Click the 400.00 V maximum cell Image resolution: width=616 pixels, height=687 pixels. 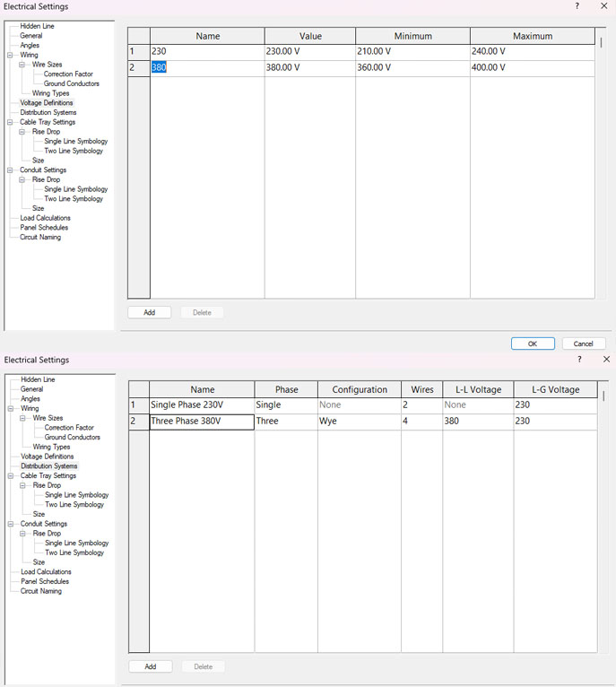532,67
